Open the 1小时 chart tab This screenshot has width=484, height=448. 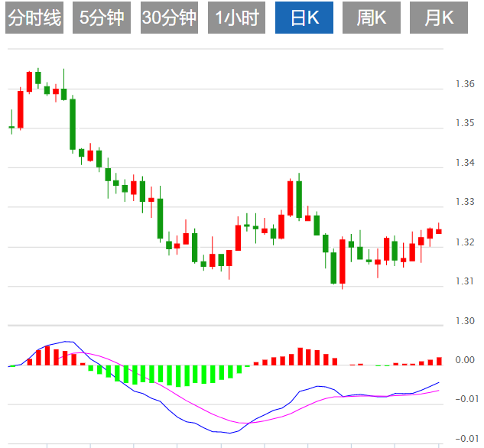tap(236, 18)
